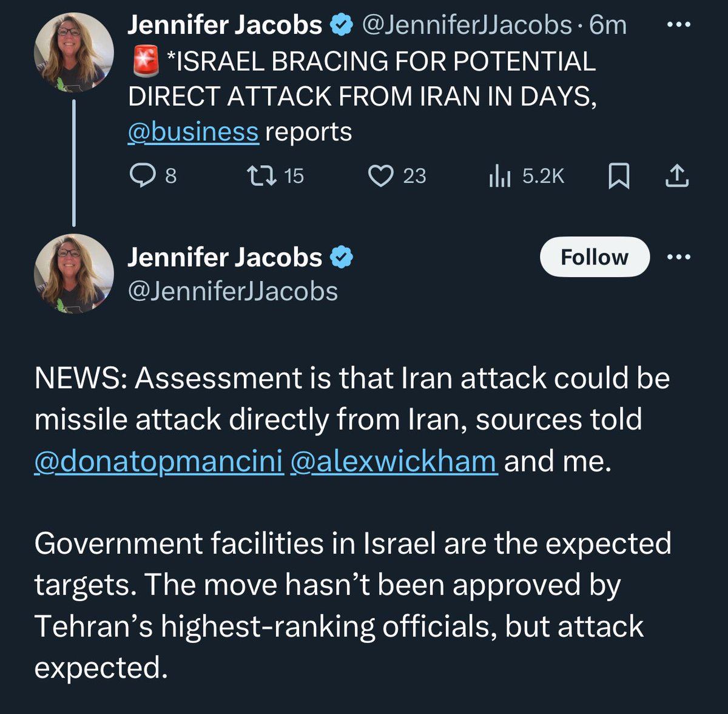
Task: Bookmark the Israel bracing tweet
Action: coord(618,177)
